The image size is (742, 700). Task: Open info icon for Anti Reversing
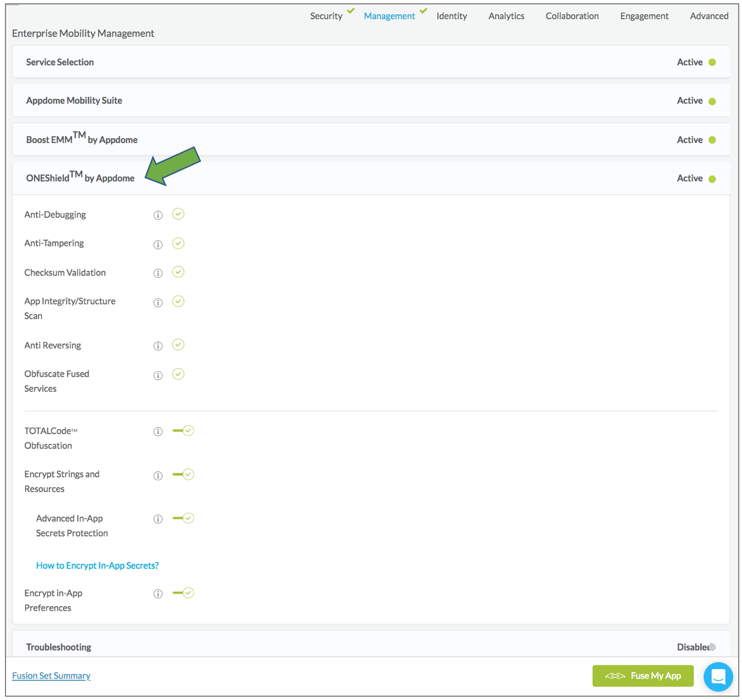tap(158, 346)
